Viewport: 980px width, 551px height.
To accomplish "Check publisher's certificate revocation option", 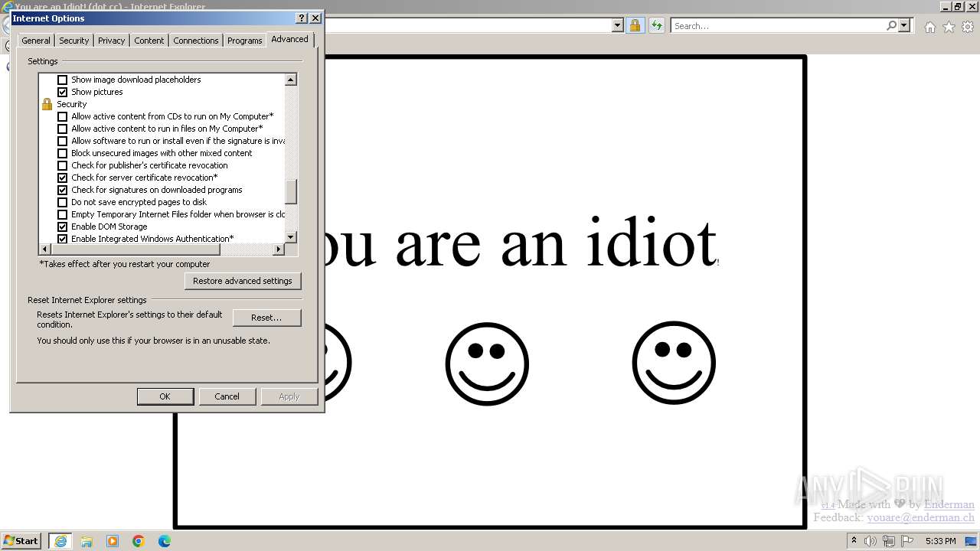I will click(63, 165).
